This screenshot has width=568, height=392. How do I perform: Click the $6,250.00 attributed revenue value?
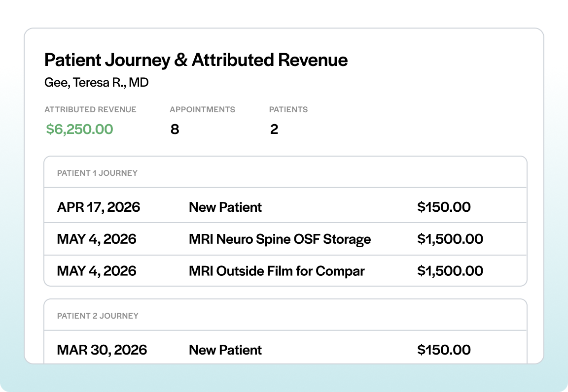click(x=79, y=129)
